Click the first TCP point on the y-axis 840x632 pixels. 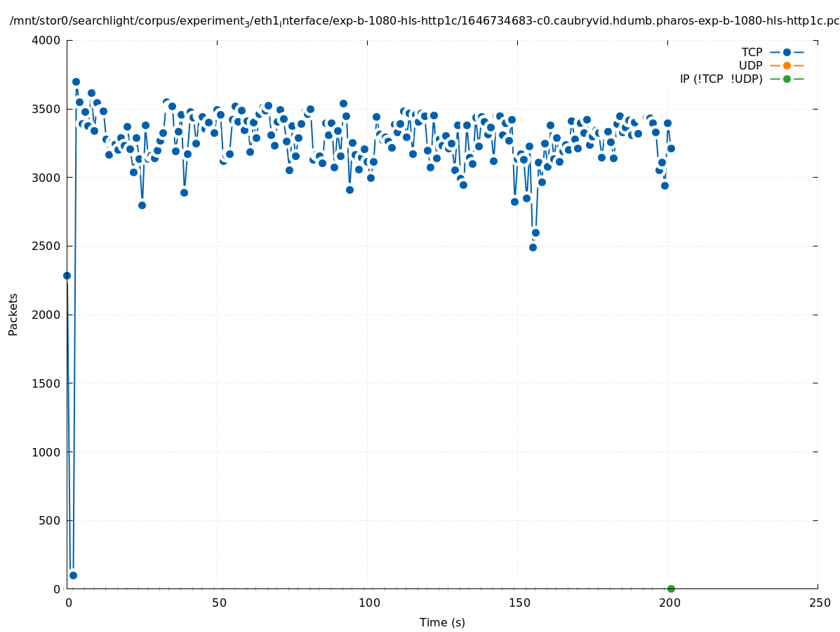pos(67,275)
